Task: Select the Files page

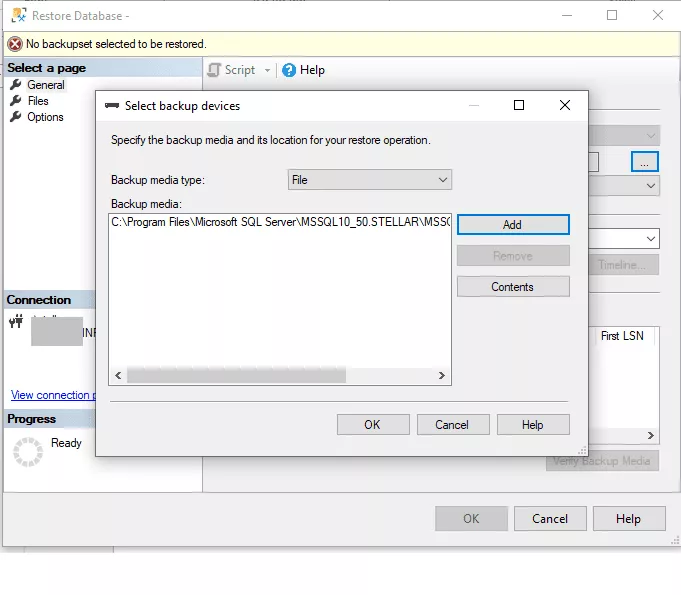Action: (x=38, y=101)
